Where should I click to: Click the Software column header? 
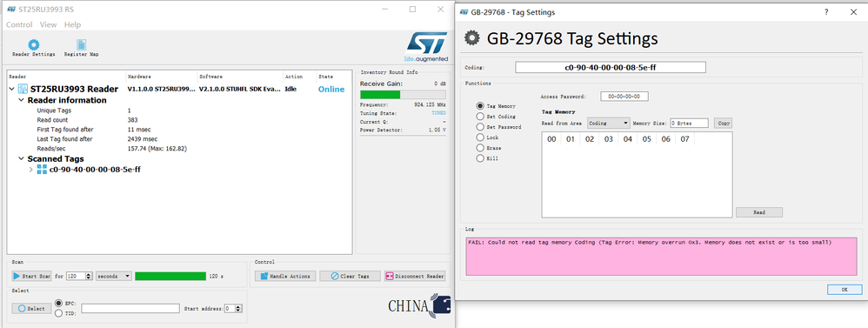(x=210, y=77)
